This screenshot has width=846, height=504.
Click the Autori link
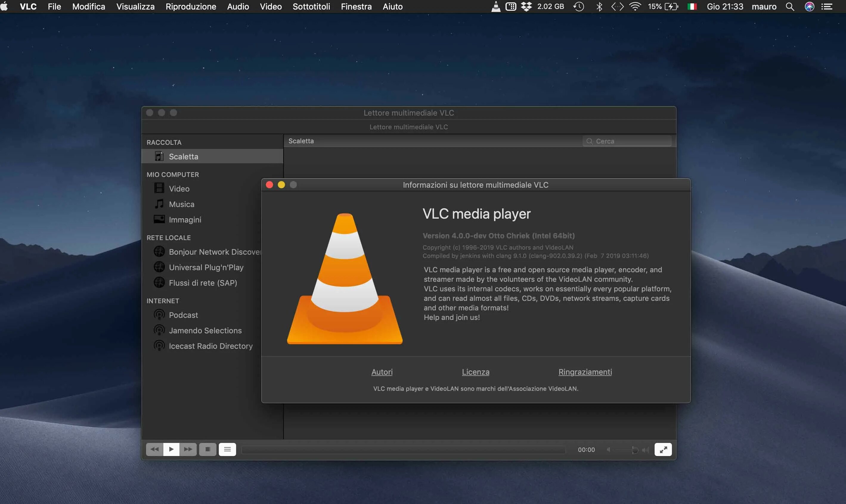click(382, 372)
